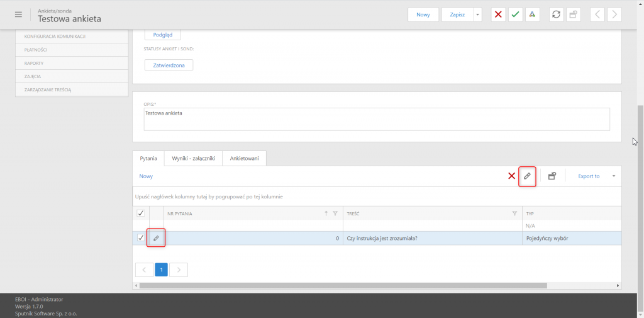
Task: Open the hamburger menu icon
Action: click(18, 14)
